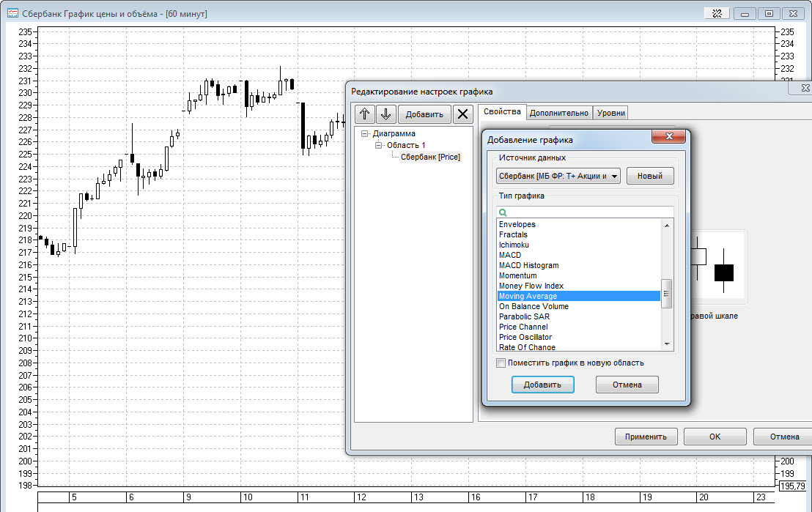812x512 pixels.
Task: Click the Область 1 tree label
Action: point(406,145)
